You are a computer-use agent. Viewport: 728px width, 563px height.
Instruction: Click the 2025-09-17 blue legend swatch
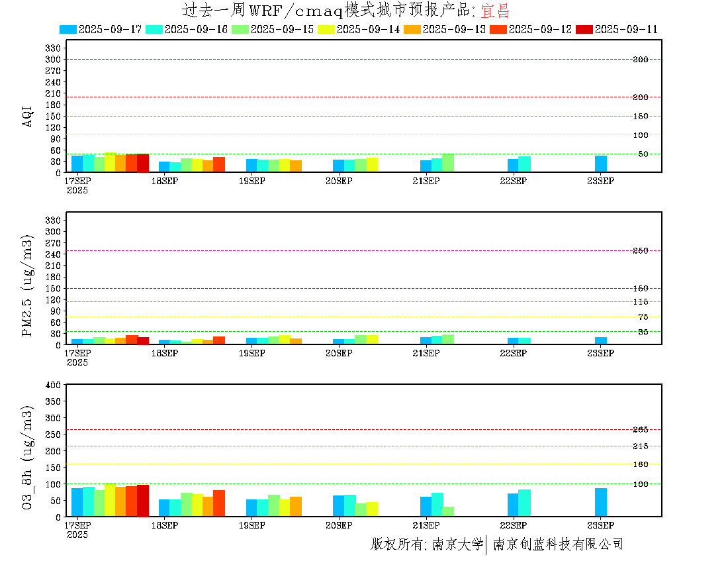tap(68, 29)
